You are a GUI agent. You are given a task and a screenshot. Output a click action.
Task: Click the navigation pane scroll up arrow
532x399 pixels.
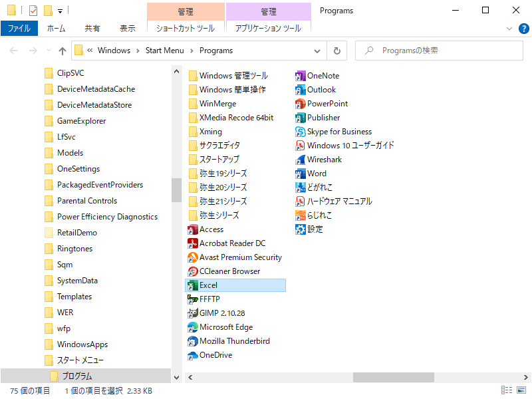coord(176,71)
